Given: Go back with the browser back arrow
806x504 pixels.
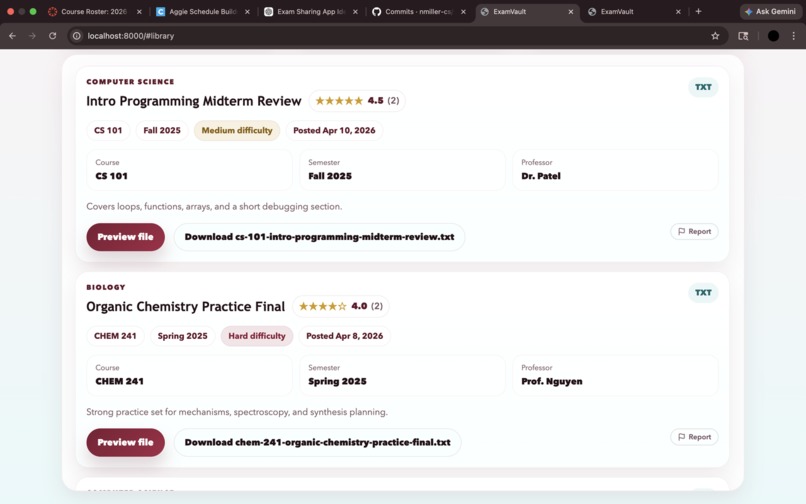Looking at the screenshot, I should (x=12, y=36).
